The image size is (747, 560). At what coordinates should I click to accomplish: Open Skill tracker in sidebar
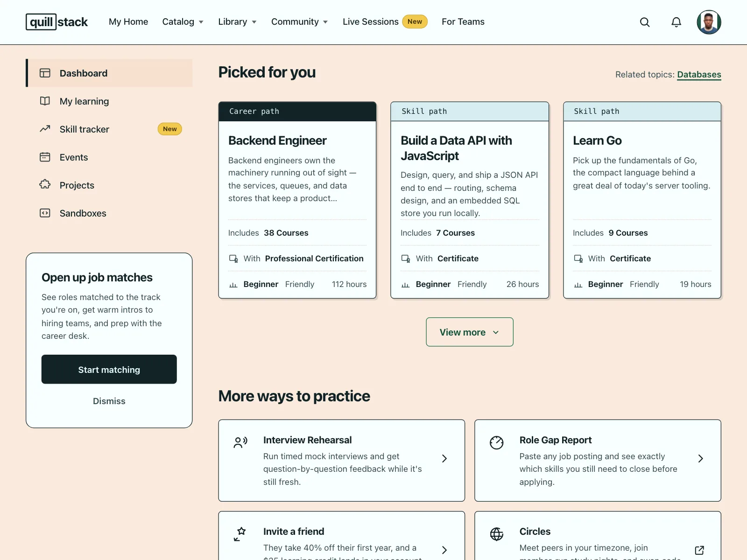(x=109, y=129)
